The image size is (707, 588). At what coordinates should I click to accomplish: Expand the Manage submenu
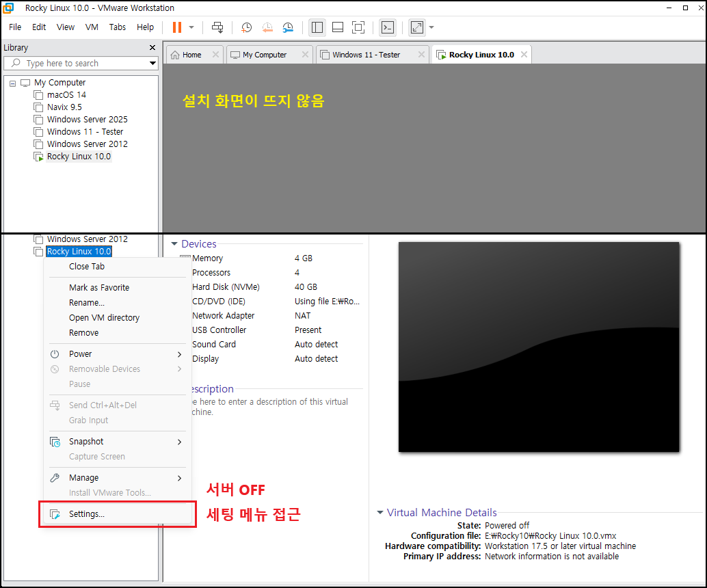tap(117, 478)
